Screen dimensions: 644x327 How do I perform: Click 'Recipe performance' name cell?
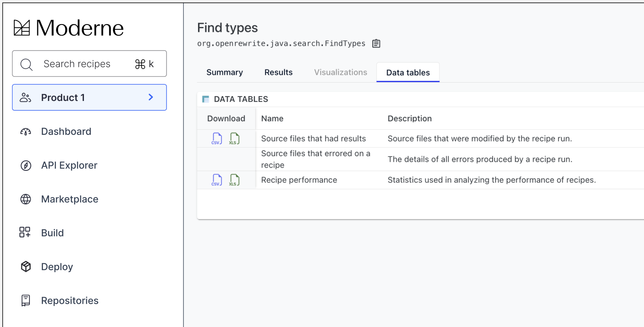point(299,180)
